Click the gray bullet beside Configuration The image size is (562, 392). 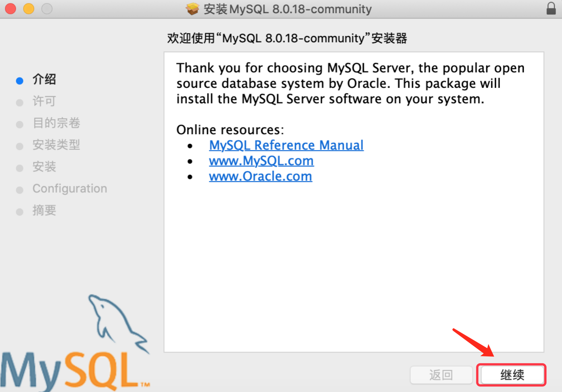(x=20, y=190)
